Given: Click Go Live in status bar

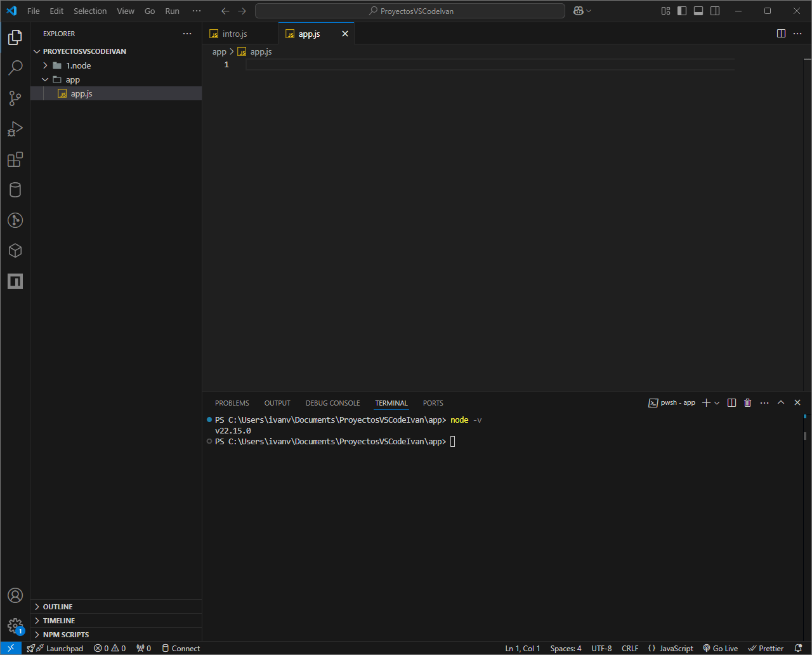Looking at the screenshot, I should [x=721, y=648].
